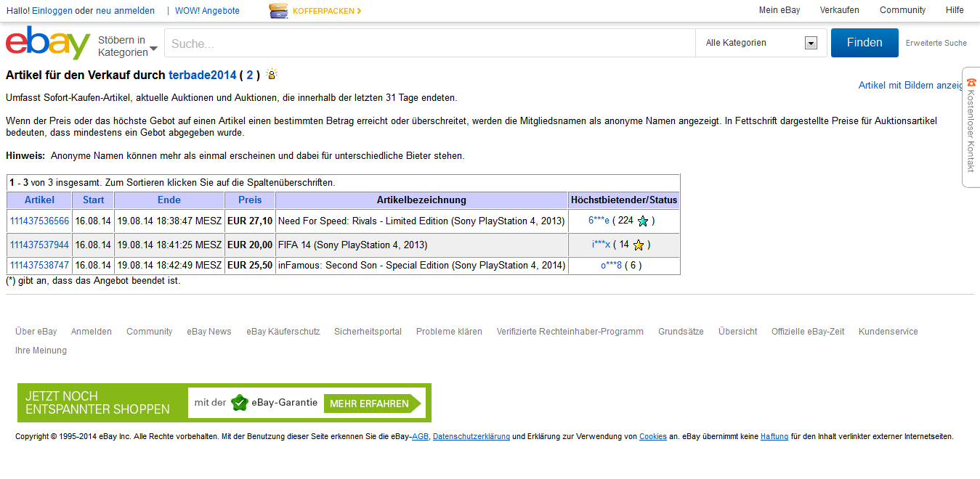Click bidder o***8 link
980x479 pixels.
pyautogui.click(x=611, y=266)
